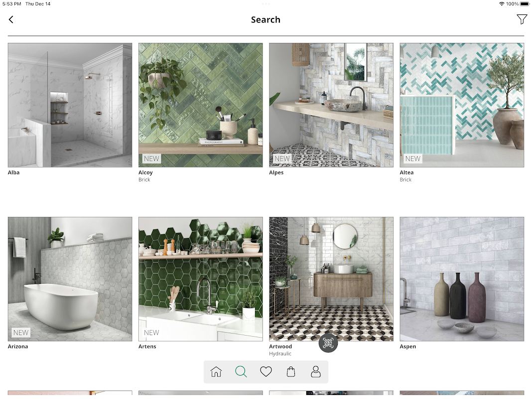Tap the Home icon in bottom bar
This screenshot has height=399, width=532.
(x=216, y=372)
